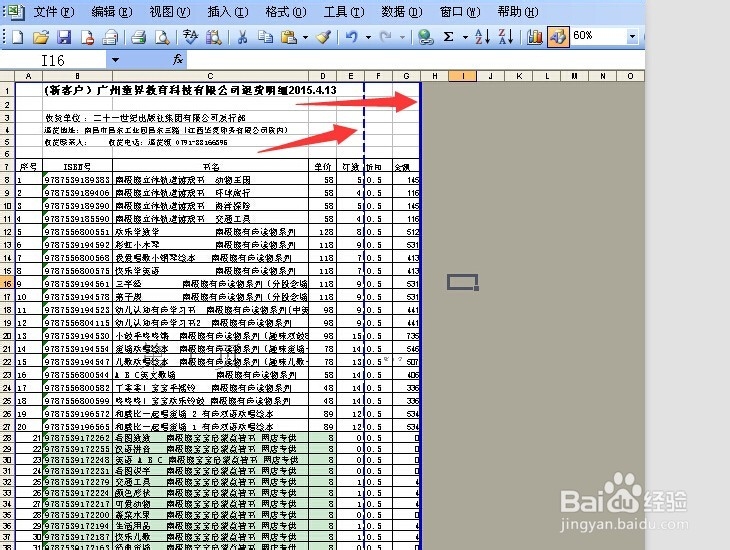This screenshot has width=730, height=550.
Task: Click the Redo arrow icon
Action: [385, 37]
